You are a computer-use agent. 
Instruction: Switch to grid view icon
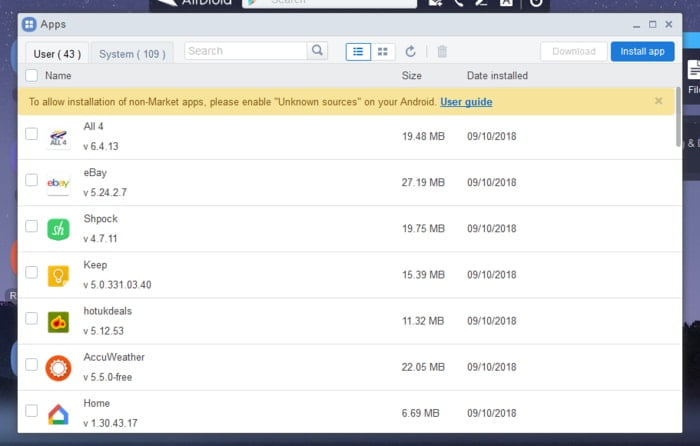[383, 52]
